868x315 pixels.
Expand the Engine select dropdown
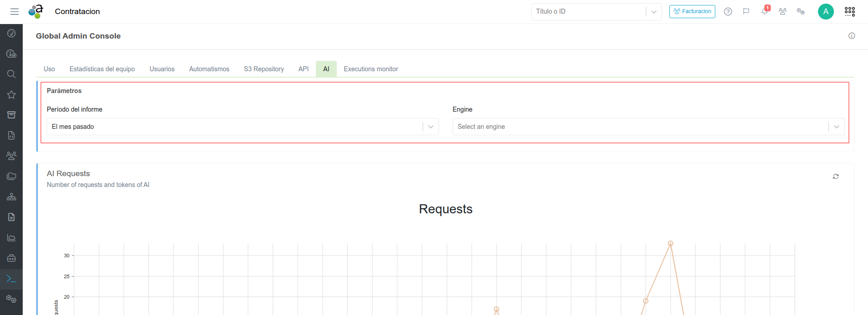[836, 127]
